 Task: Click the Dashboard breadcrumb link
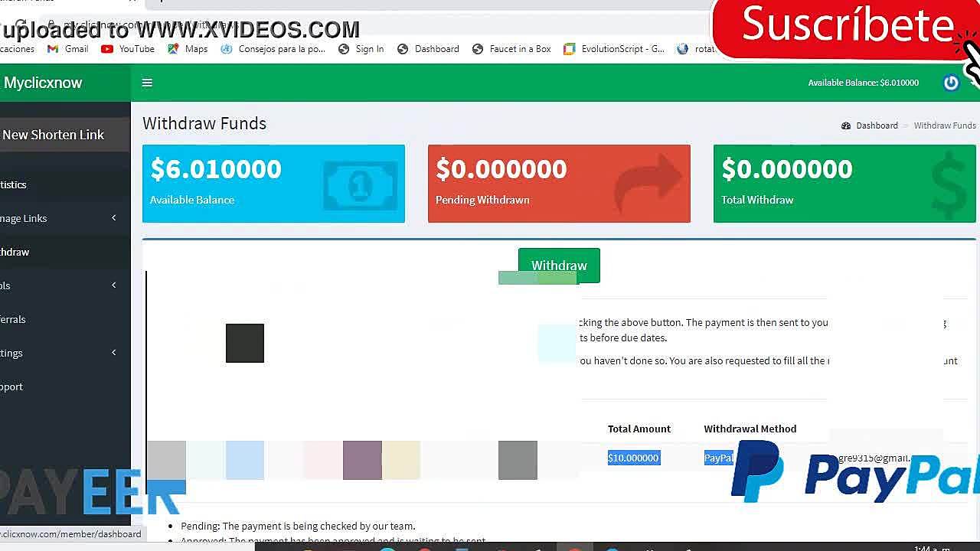pos(877,126)
